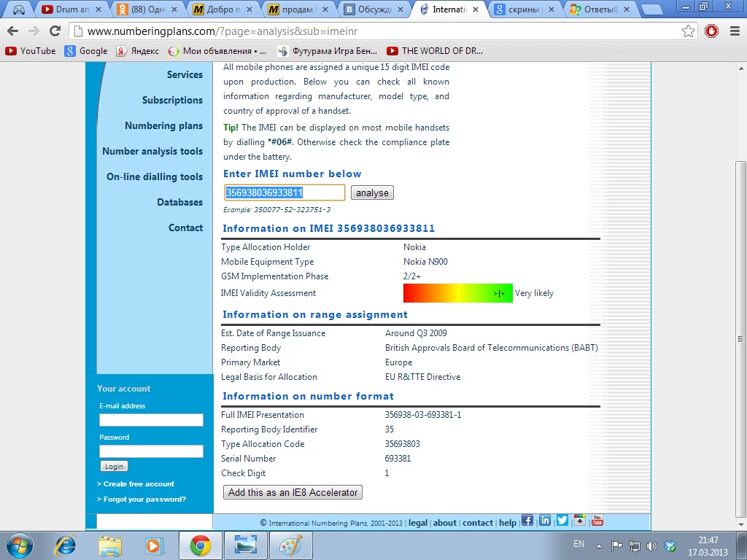Open THE WORLD OF DR... bookmark
This screenshot has height=560, width=747.
coord(435,51)
